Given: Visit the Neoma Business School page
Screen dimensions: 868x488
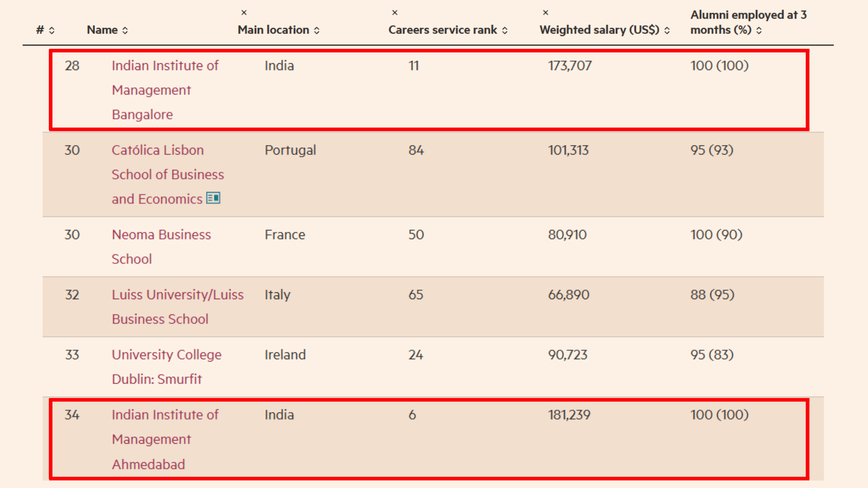Looking at the screenshot, I should [161, 247].
